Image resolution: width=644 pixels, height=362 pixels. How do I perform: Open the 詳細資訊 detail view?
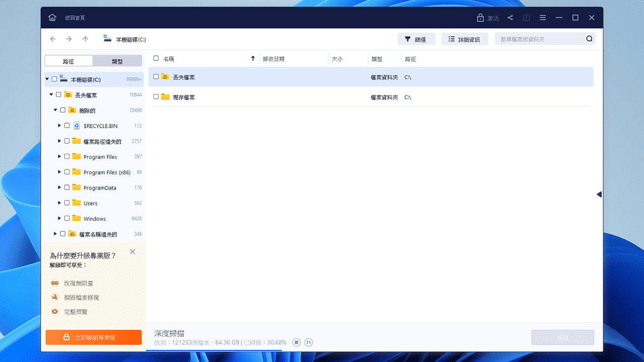coord(464,39)
